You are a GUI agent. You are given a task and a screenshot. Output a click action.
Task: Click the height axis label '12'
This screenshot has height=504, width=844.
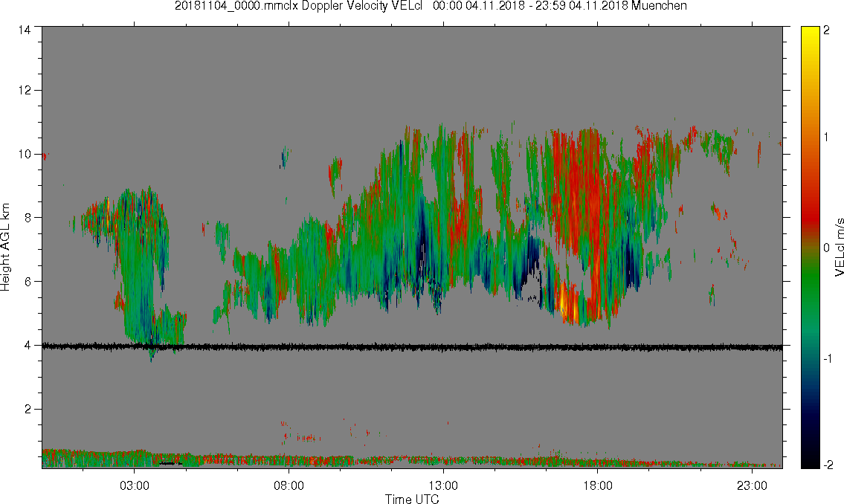[x=25, y=91]
